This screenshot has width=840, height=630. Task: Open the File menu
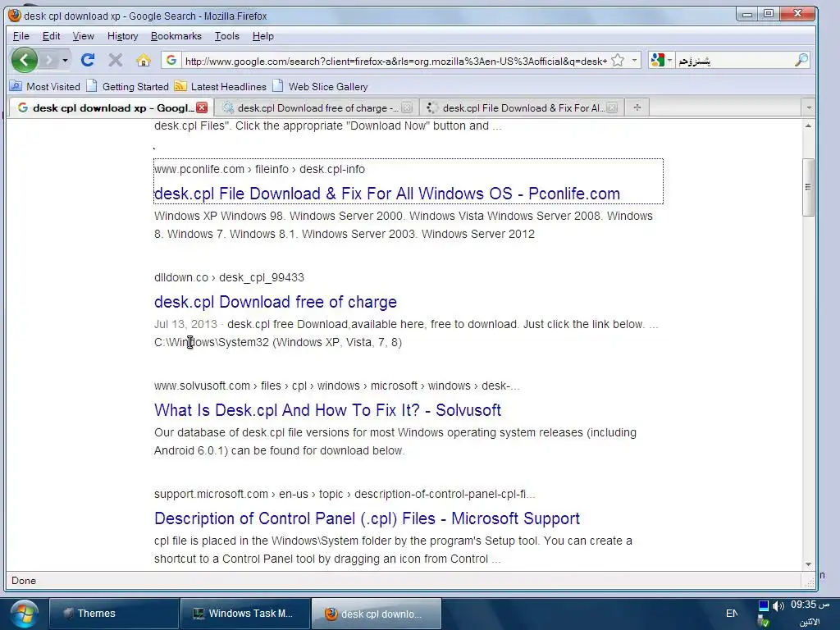point(21,36)
